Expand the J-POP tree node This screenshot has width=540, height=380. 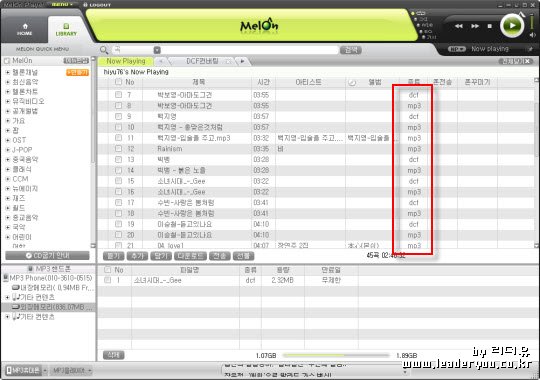pos(8,150)
